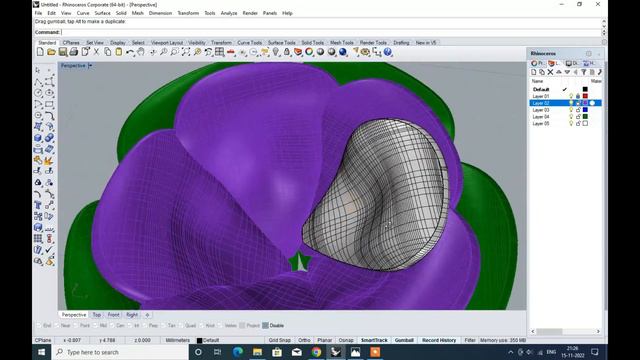Click the Open file folder icon
640x360 pixels.
coord(51,52)
